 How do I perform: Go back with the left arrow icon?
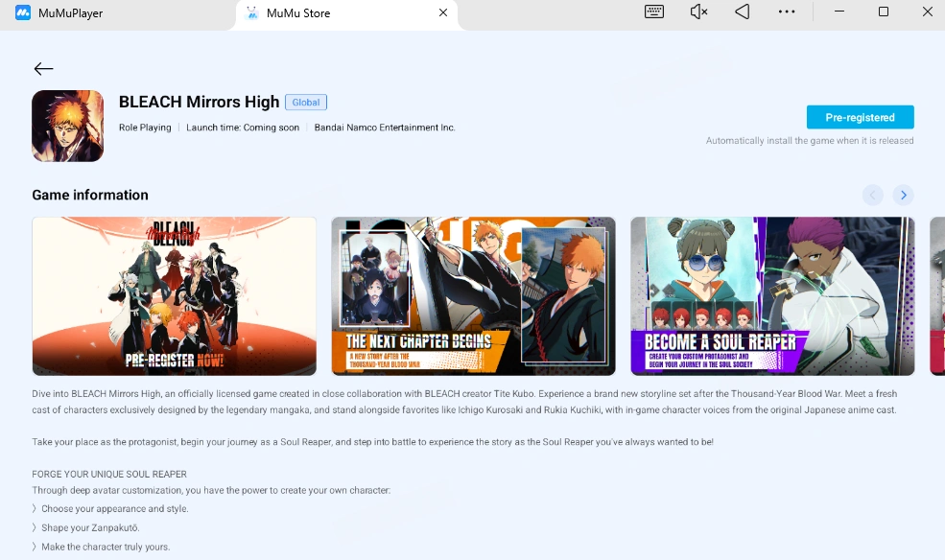coord(43,69)
